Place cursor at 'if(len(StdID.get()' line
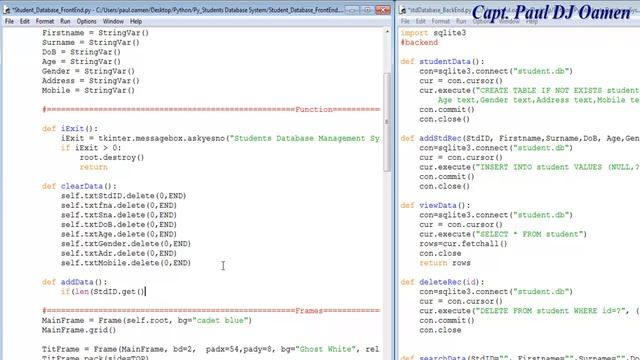This screenshot has height=360, width=640. pos(103,291)
